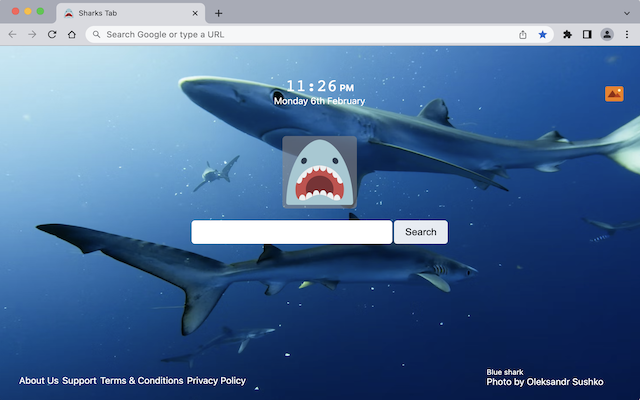640x400 pixels.
Task: Click the red close window button
Action: coord(16,11)
